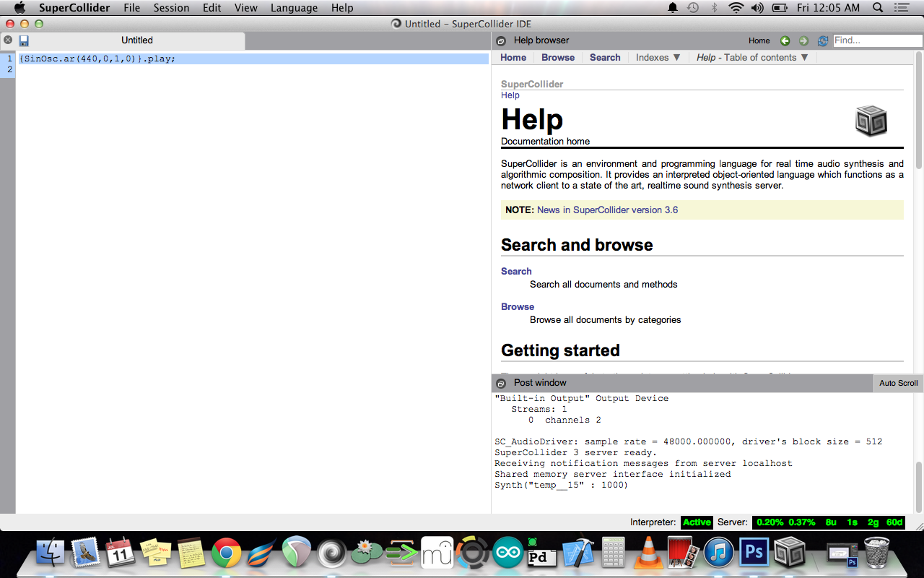Viewport: 924px width, 578px height.
Task: Launch MuseScore from the dock
Action: 437,553
